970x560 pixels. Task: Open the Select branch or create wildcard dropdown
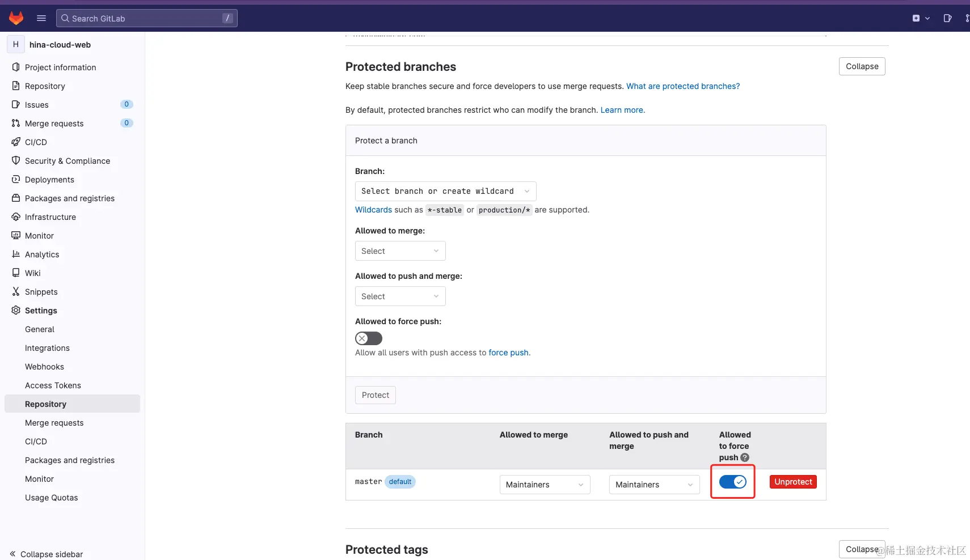pos(445,191)
